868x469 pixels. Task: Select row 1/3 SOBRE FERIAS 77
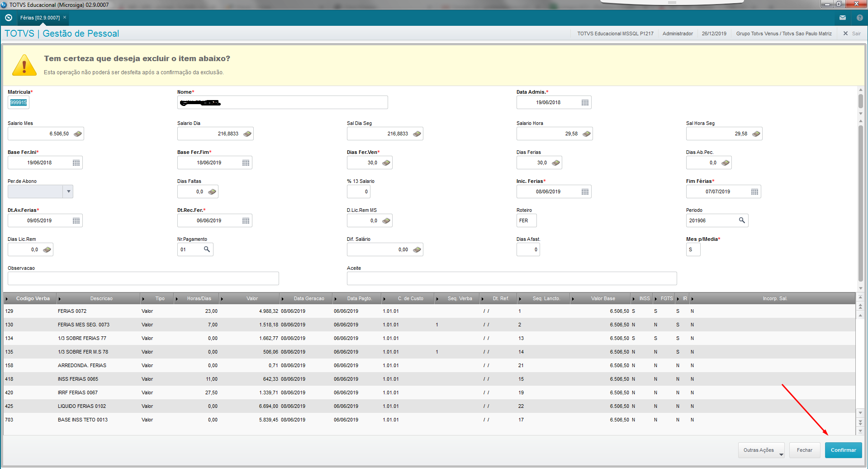pos(429,339)
